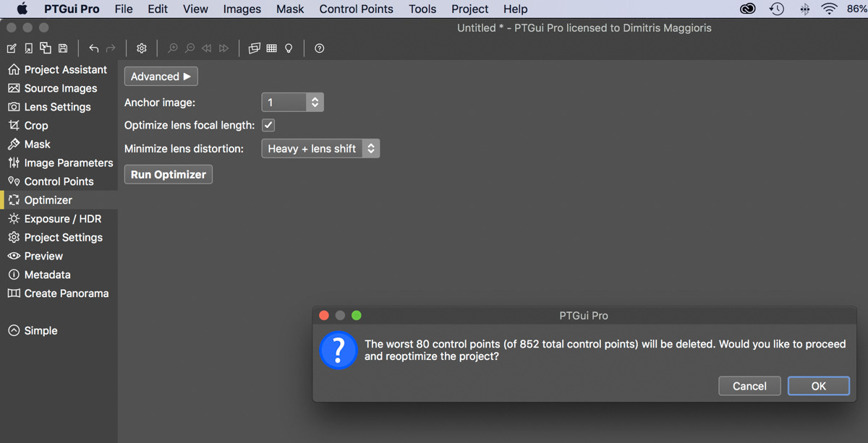Viewport: 868px width, 443px height.
Task: Open the Exposure / HDR panel
Action: (x=59, y=219)
